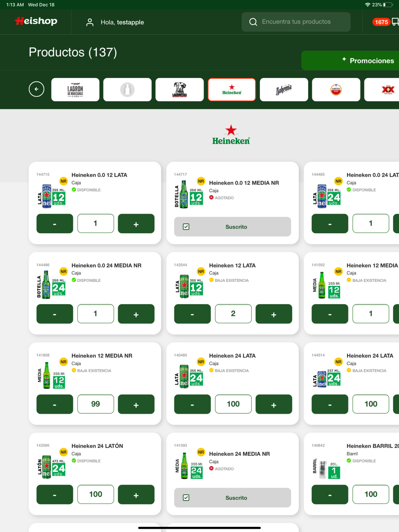Click the product code 141593

[x=180, y=445]
